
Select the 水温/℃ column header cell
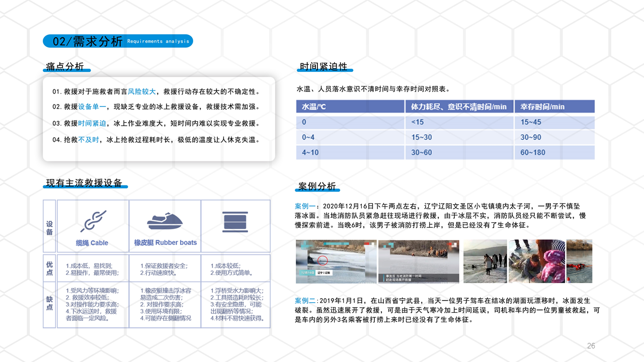point(350,107)
